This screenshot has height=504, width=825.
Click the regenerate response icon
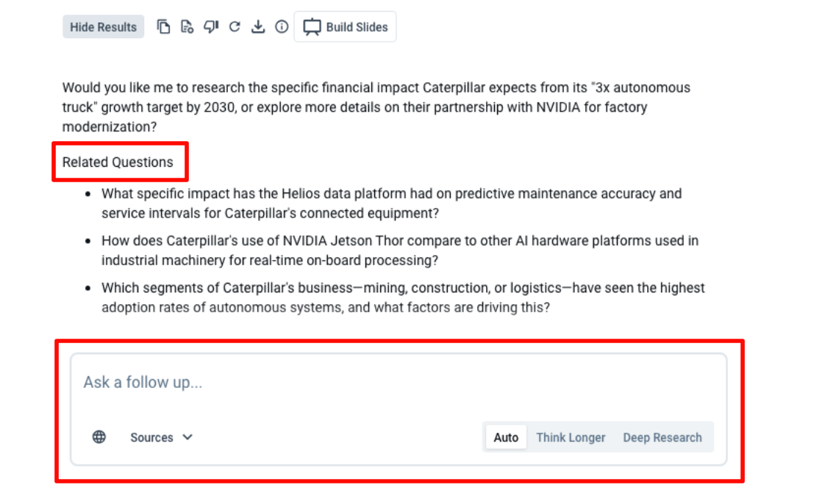point(235,27)
